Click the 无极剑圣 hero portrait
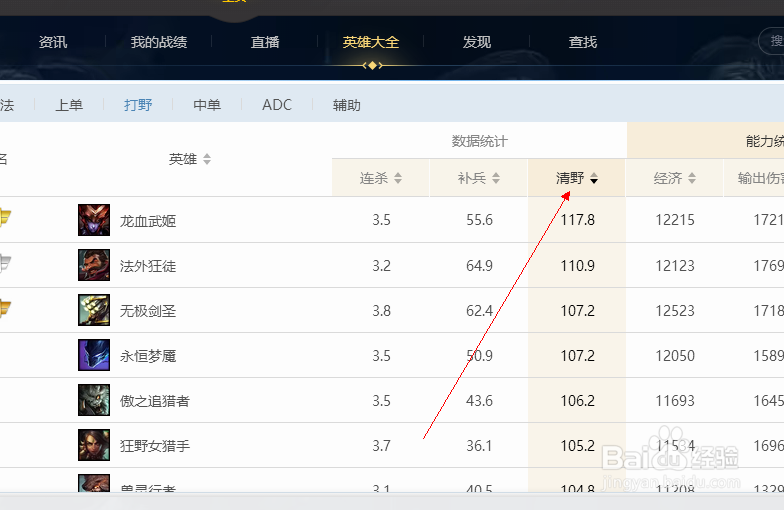Viewport: 784px width, 510px height. [94, 310]
